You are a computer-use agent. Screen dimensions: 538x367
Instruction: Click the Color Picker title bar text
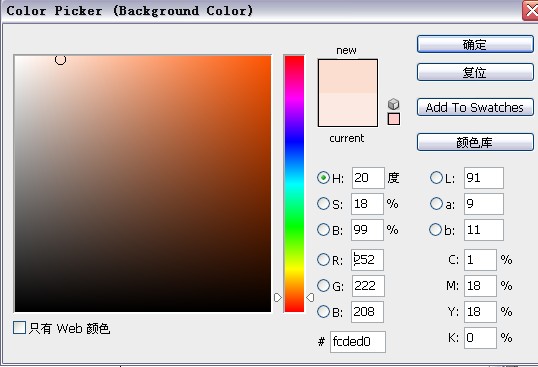tap(130, 11)
